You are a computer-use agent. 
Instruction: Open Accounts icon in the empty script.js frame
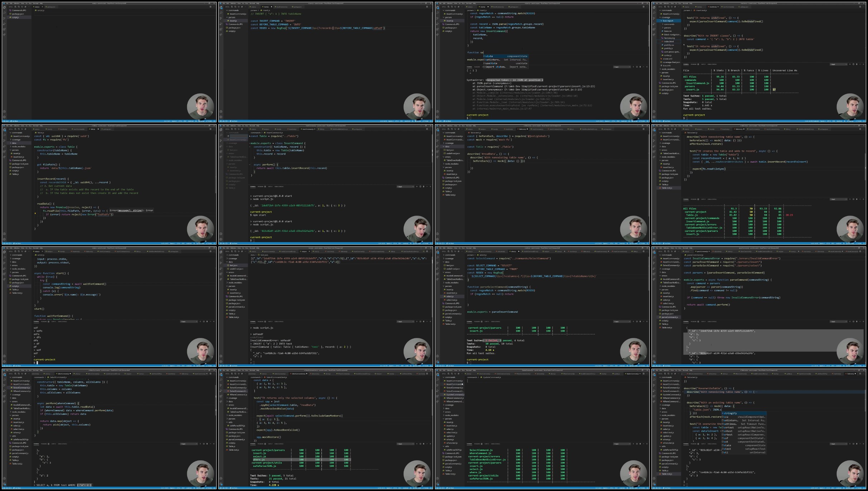(x=4, y=111)
